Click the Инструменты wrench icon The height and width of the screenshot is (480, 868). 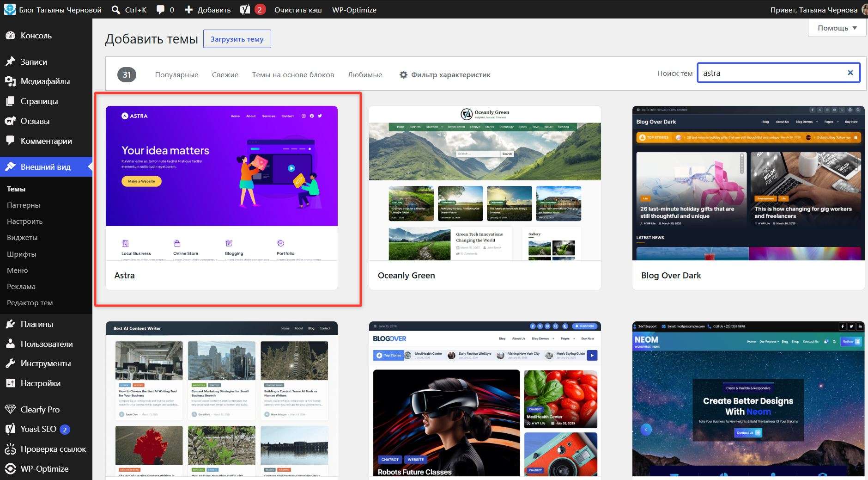10,363
